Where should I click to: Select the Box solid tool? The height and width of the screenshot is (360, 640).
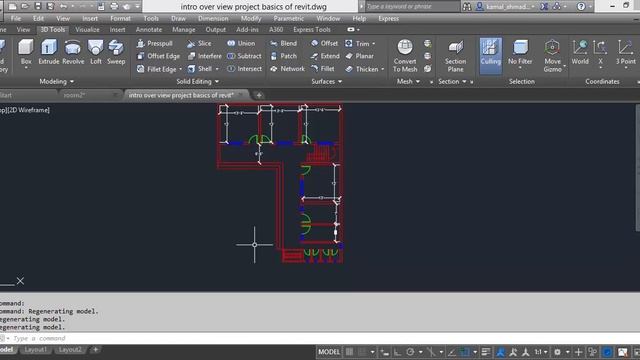point(26,52)
